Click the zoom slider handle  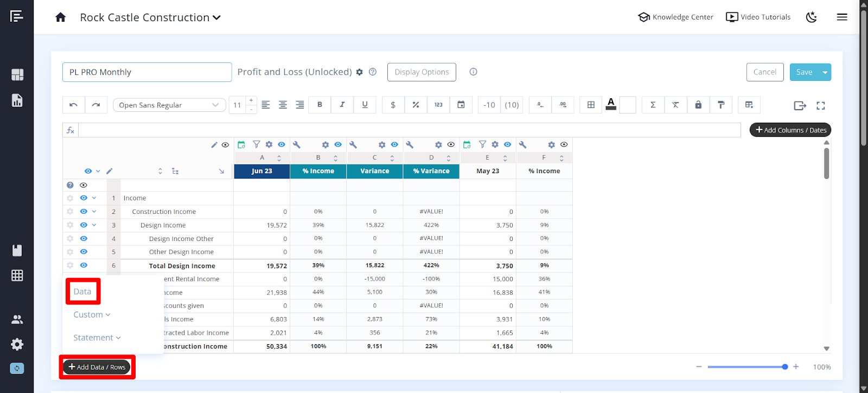click(784, 367)
